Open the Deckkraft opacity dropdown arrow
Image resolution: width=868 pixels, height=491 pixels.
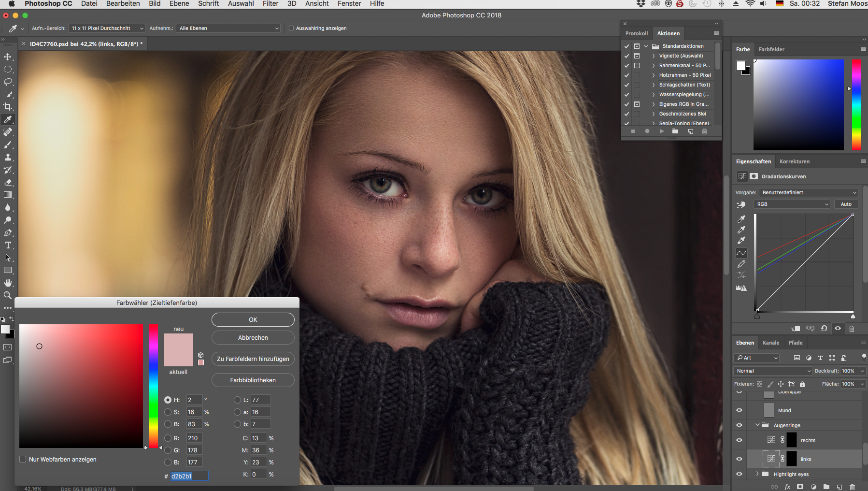(x=862, y=371)
